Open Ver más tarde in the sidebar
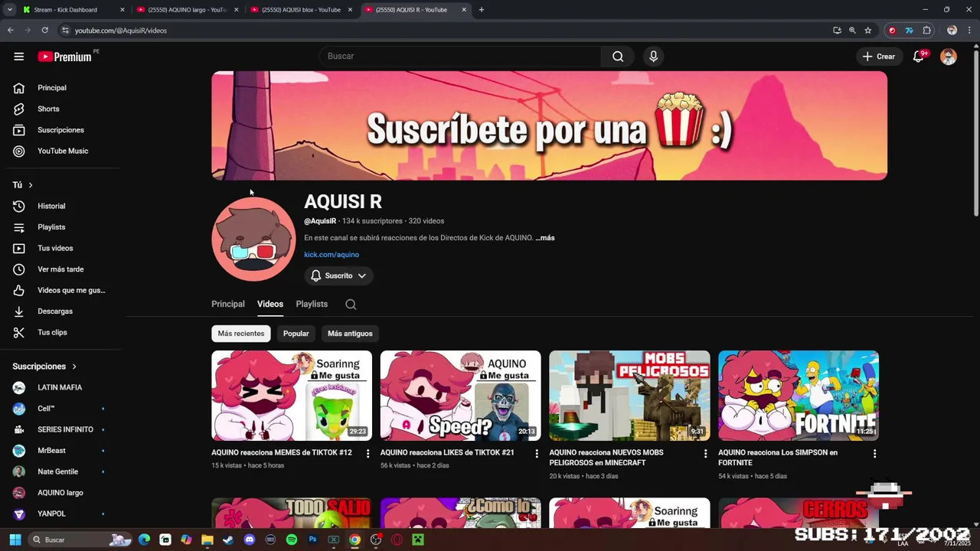 [x=60, y=269]
